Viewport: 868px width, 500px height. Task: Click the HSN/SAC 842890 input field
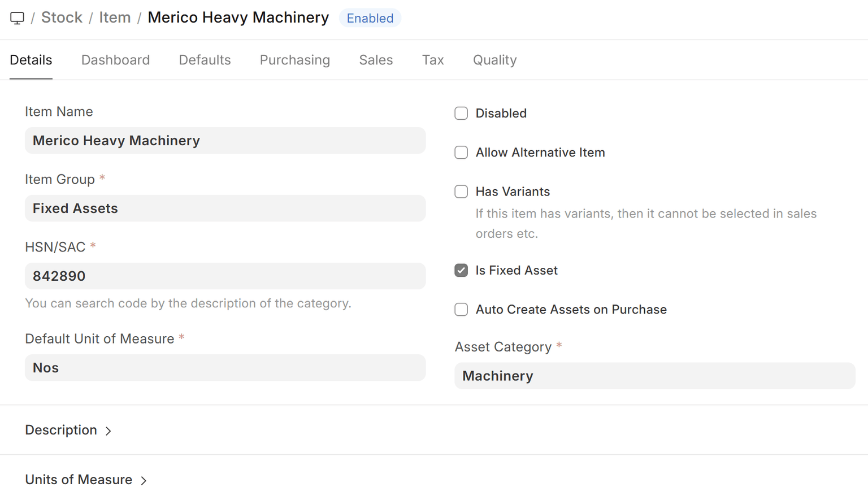pos(225,276)
